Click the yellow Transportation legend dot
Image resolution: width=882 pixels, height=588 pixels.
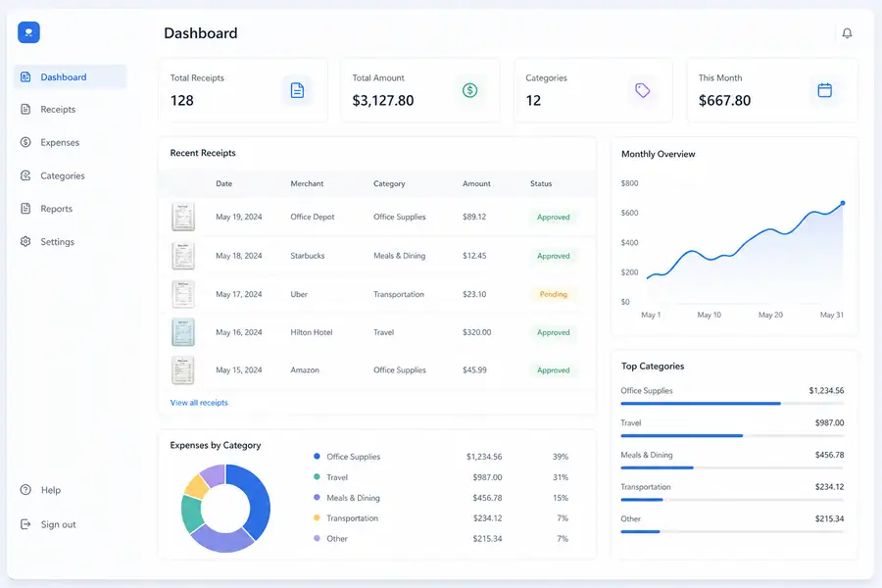point(317,518)
